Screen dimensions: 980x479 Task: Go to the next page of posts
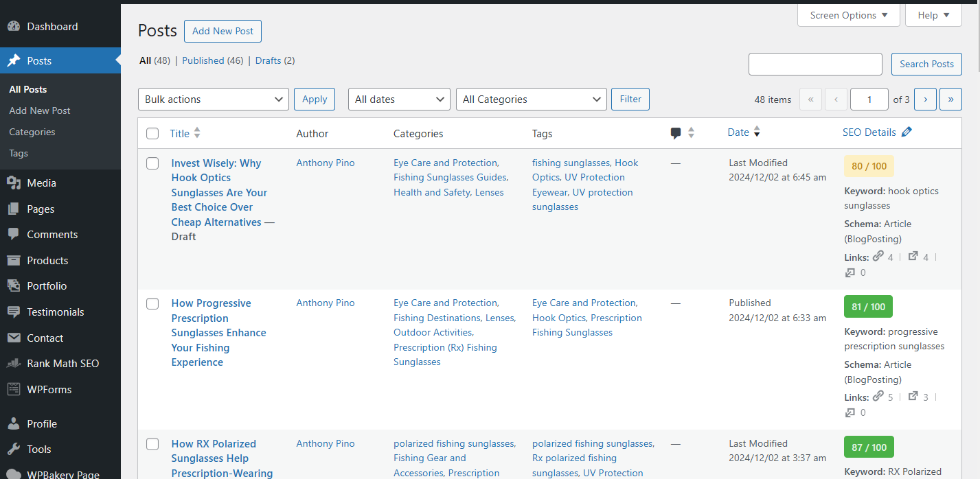coord(925,100)
